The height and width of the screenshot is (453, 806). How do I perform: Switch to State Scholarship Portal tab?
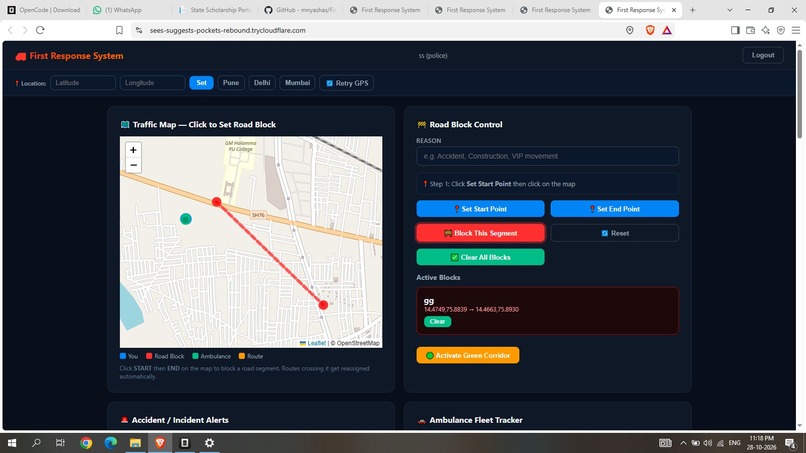click(x=215, y=10)
